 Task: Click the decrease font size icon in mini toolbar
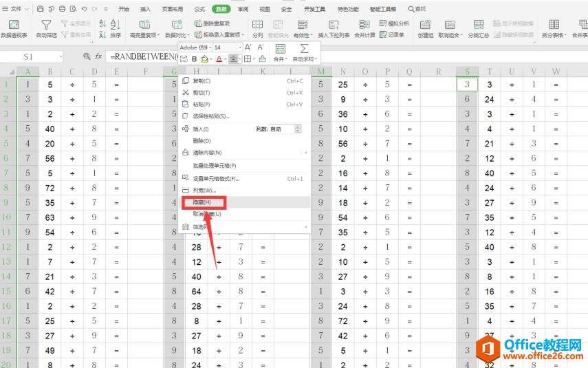261,47
